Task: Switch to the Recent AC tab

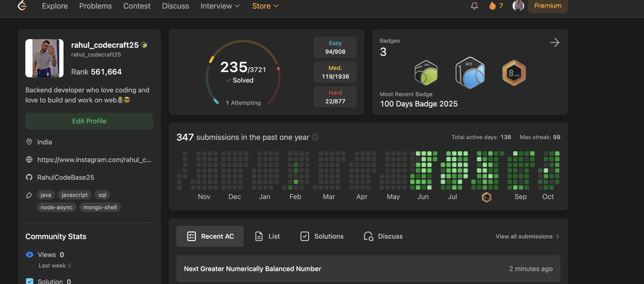Action: tap(210, 236)
